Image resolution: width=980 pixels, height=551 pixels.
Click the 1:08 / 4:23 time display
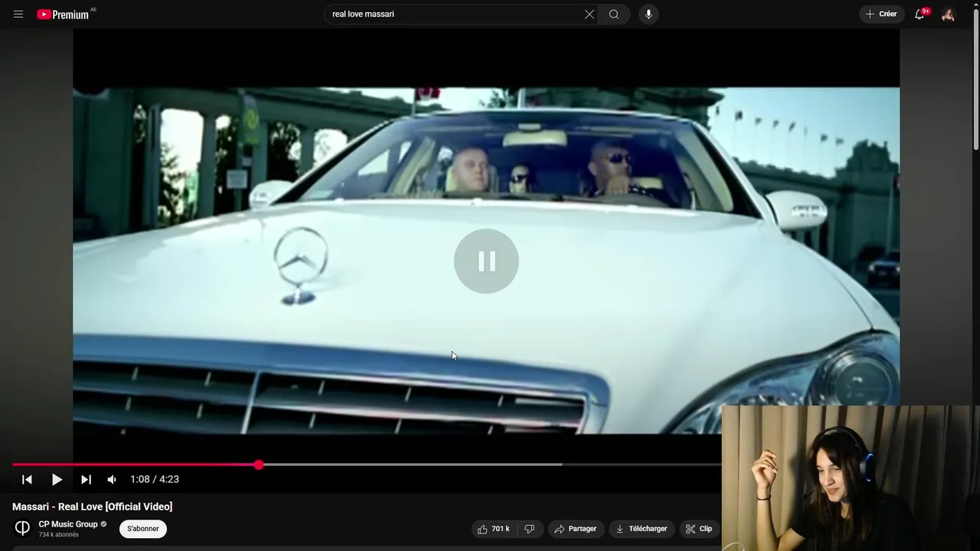[155, 479]
